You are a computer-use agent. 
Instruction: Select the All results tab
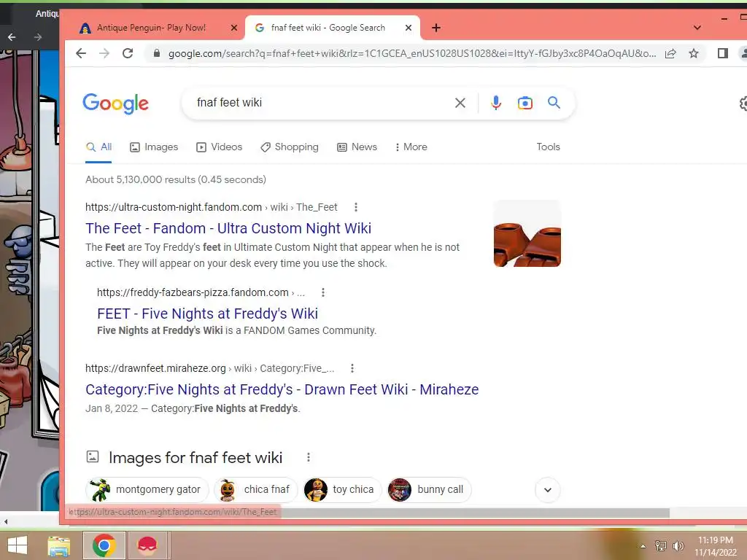[x=98, y=147]
